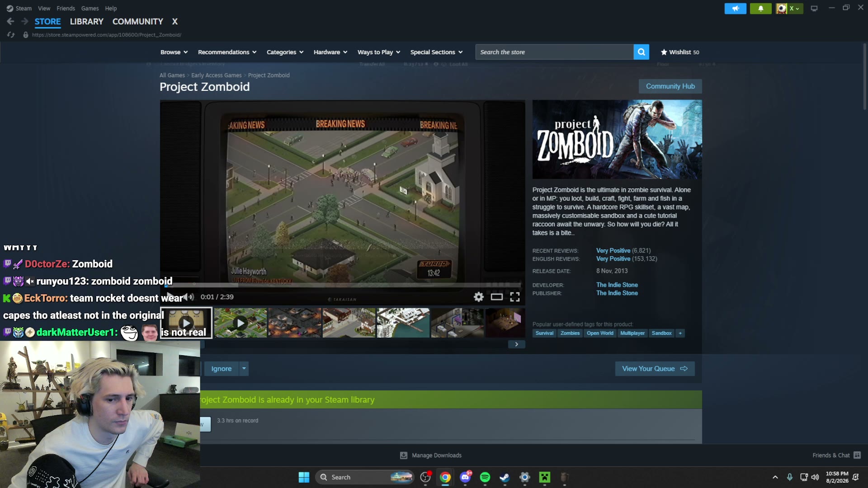
Task: Select the snowy lakeside screenshot thumbnail
Action: click(x=403, y=323)
